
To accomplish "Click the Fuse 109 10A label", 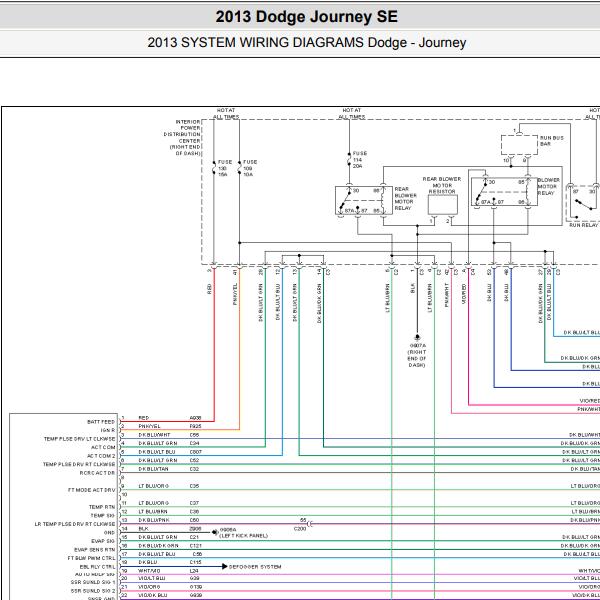I will [250, 168].
